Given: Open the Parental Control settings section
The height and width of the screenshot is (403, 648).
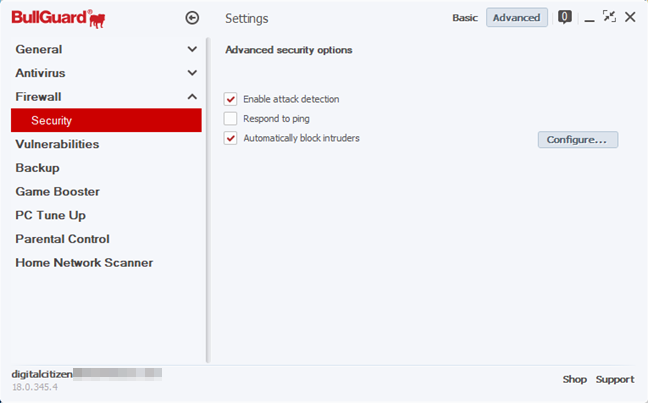Looking at the screenshot, I should 62,239.
